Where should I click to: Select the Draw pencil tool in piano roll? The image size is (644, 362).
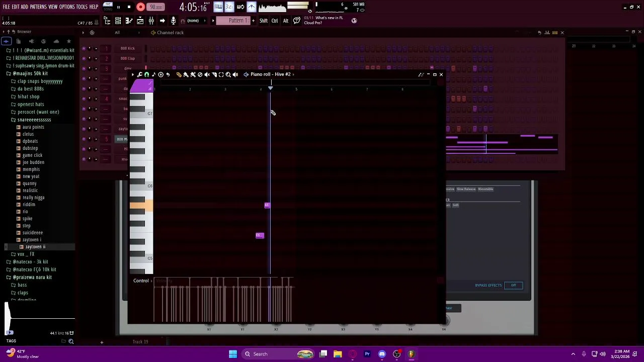pos(179,74)
